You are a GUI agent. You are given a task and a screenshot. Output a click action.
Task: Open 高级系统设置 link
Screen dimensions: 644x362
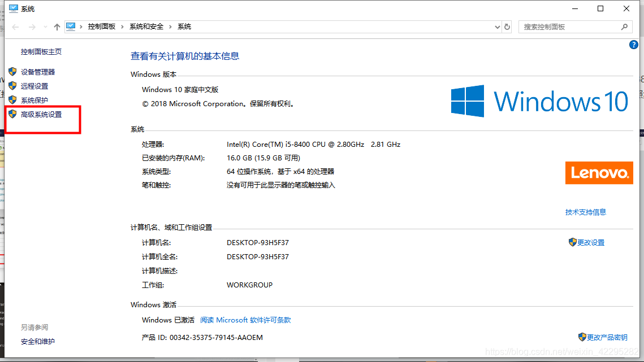pyautogui.click(x=41, y=115)
